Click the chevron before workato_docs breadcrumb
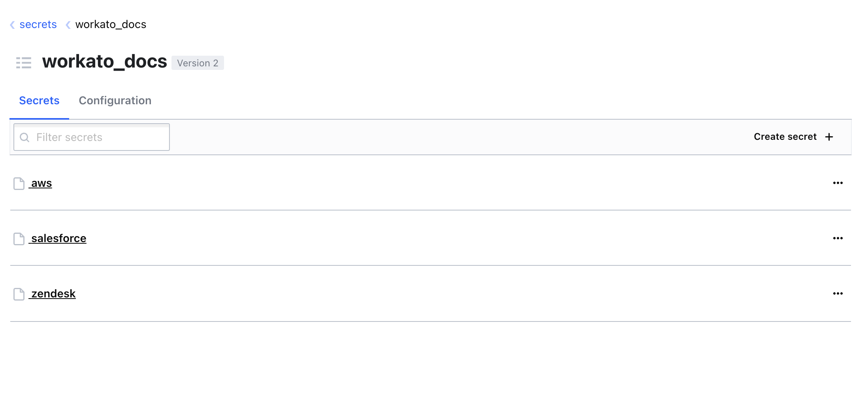 (x=68, y=24)
